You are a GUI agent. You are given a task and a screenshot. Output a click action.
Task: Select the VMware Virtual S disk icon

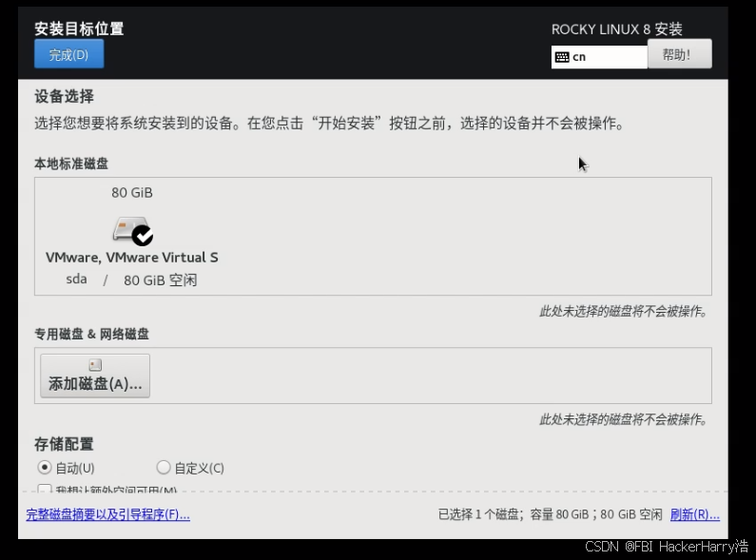pyautogui.click(x=130, y=230)
